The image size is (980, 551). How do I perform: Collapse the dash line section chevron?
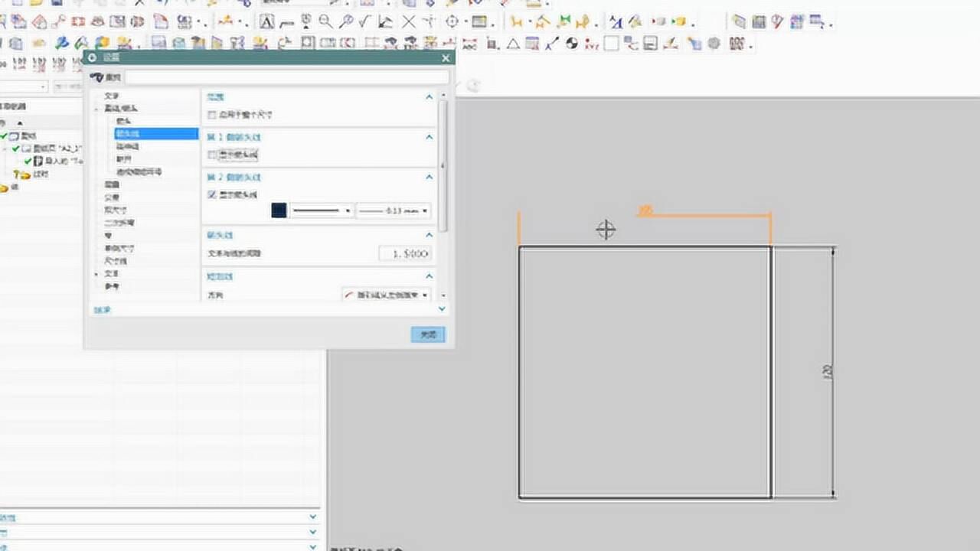tap(429, 276)
